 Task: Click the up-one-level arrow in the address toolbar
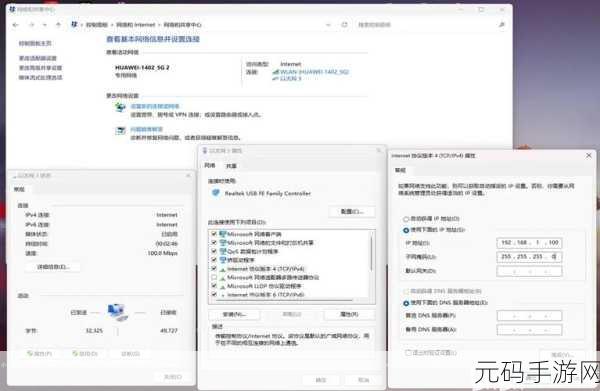[x=58, y=25]
